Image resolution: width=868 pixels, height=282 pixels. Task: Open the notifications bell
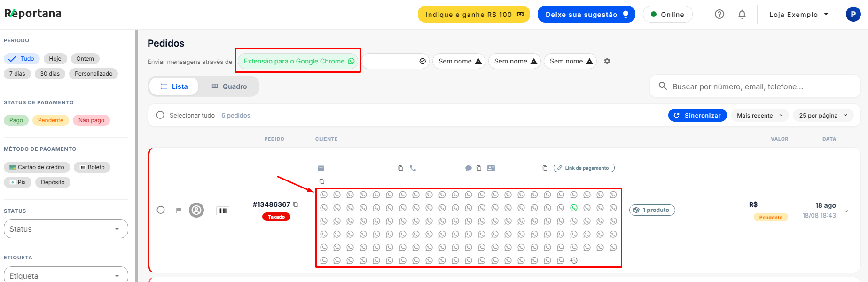tap(742, 15)
